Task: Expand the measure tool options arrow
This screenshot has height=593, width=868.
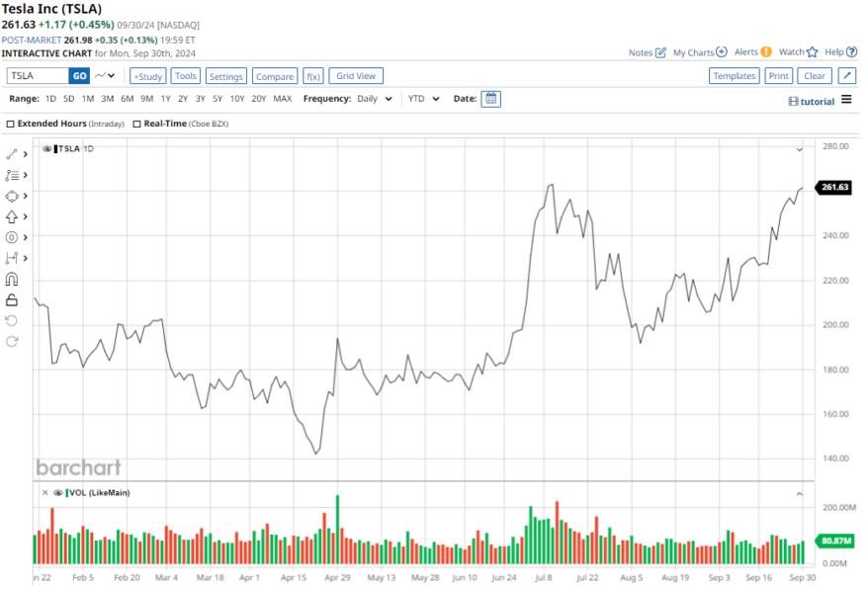Action: coord(25,258)
